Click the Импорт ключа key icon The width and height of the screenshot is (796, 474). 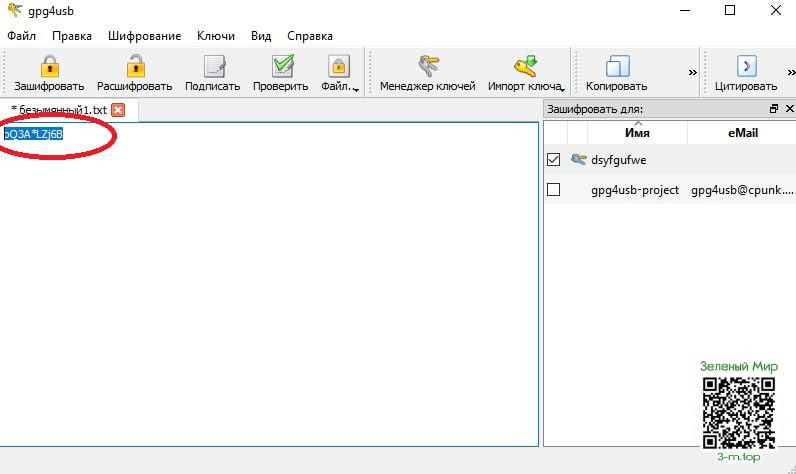click(x=524, y=67)
